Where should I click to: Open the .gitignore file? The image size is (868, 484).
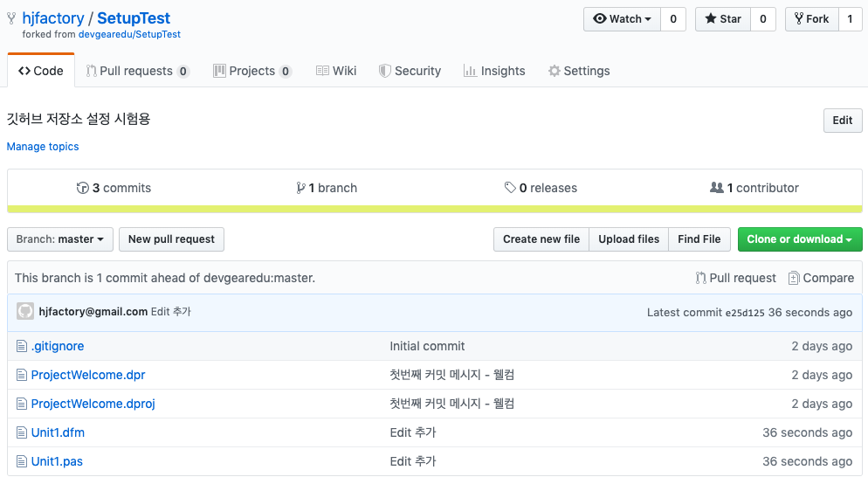(58, 347)
